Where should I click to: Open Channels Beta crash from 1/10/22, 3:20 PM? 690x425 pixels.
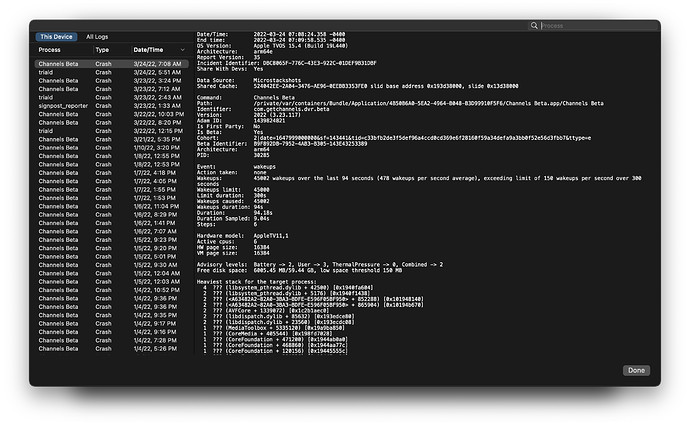click(58, 147)
